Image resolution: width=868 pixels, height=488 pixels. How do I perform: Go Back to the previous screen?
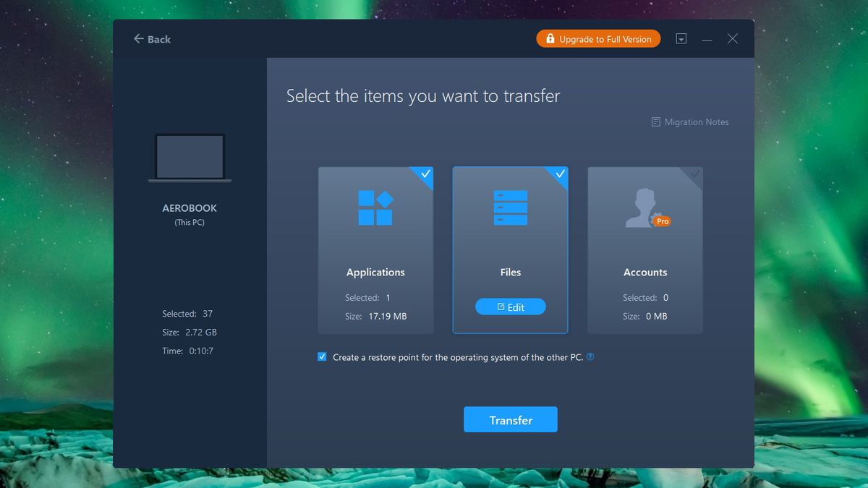(151, 39)
